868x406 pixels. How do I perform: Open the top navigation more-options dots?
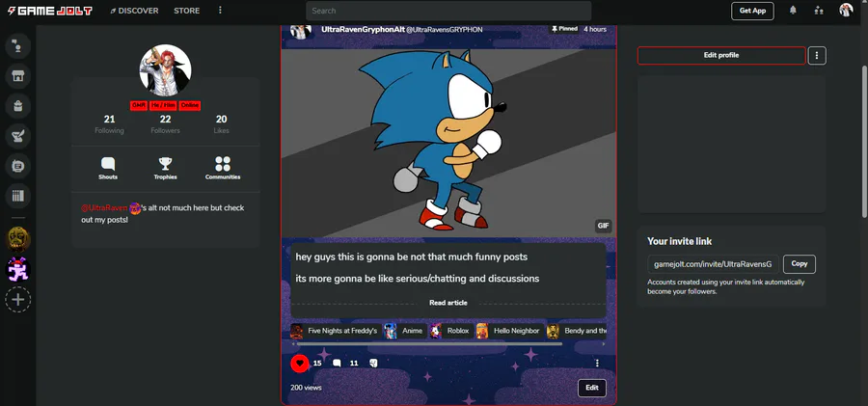point(220,11)
